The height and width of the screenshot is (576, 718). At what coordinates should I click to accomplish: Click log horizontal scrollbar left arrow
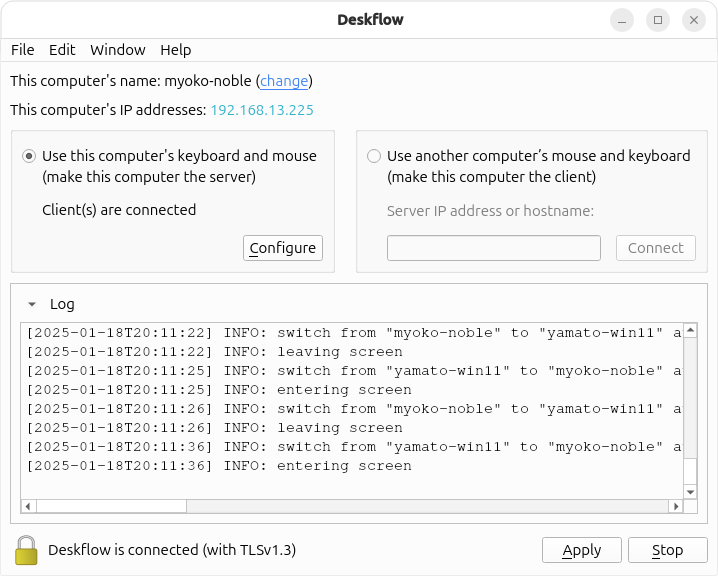[x=28, y=507]
